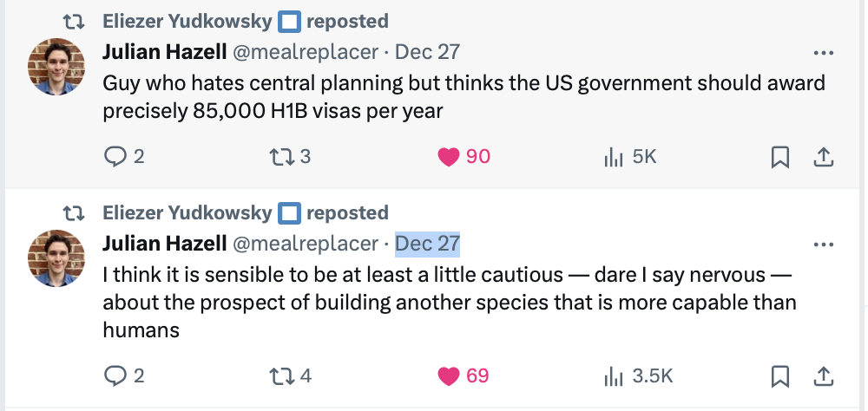This screenshot has width=868, height=411.
Task: Bookmark the H1B visas tweet
Action: 780,158
